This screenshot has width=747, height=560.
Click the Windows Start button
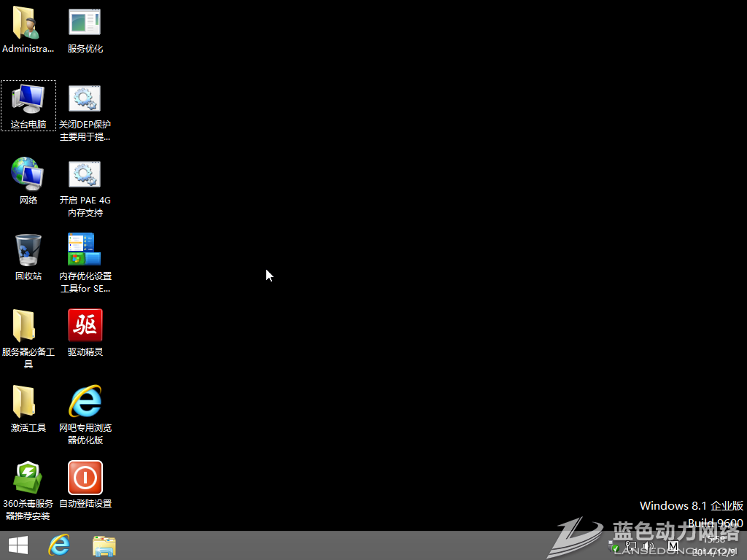(17, 545)
